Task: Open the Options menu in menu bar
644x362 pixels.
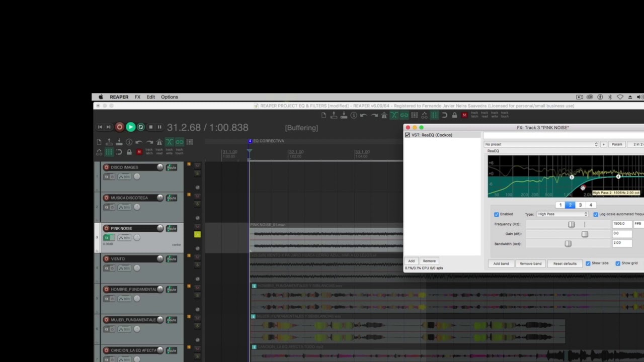Action: pos(169,97)
